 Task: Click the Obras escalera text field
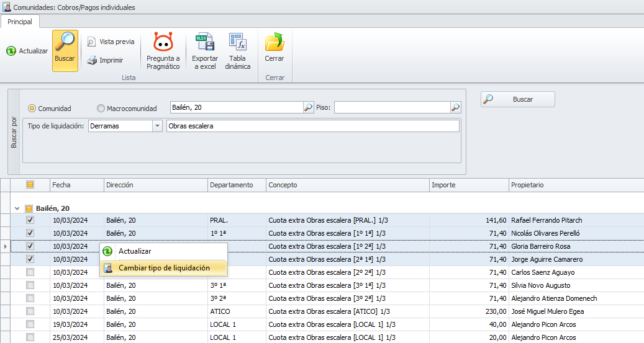click(x=312, y=126)
